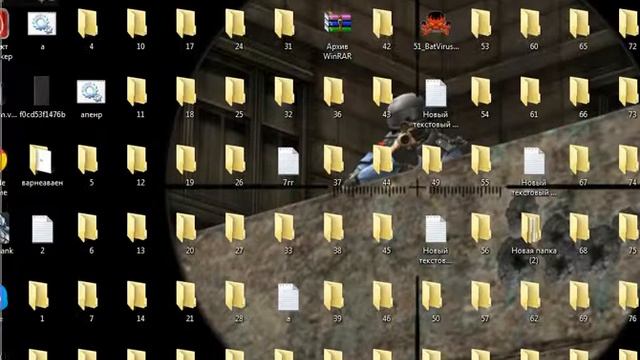Select folder 21
This screenshot has width=640, height=360.
tap(186, 296)
